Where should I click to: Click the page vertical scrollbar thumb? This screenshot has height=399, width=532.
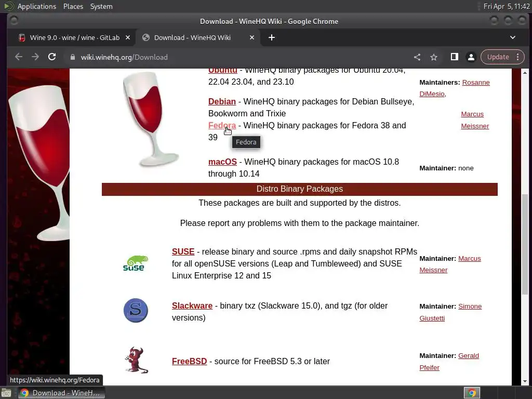pyautogui.click(x=525, y=244)
